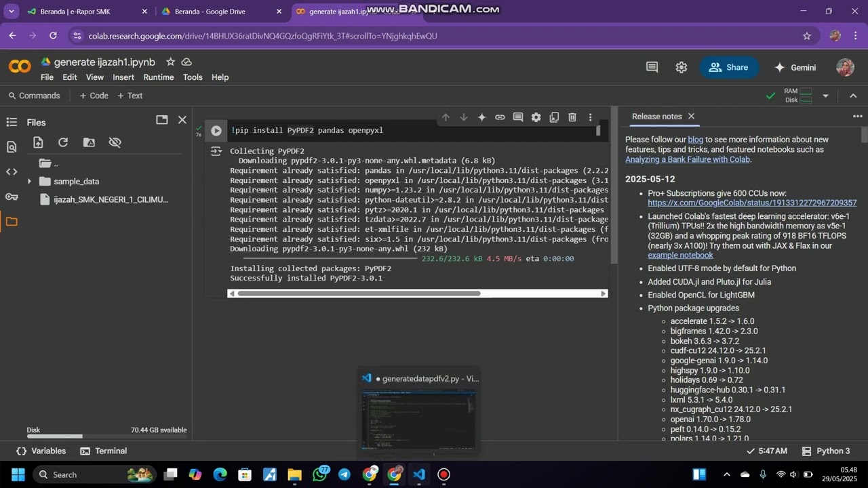Open the Google account avatar in Colab
The height and width of the screenshot is (488, 868).
[x=845, y=67]
